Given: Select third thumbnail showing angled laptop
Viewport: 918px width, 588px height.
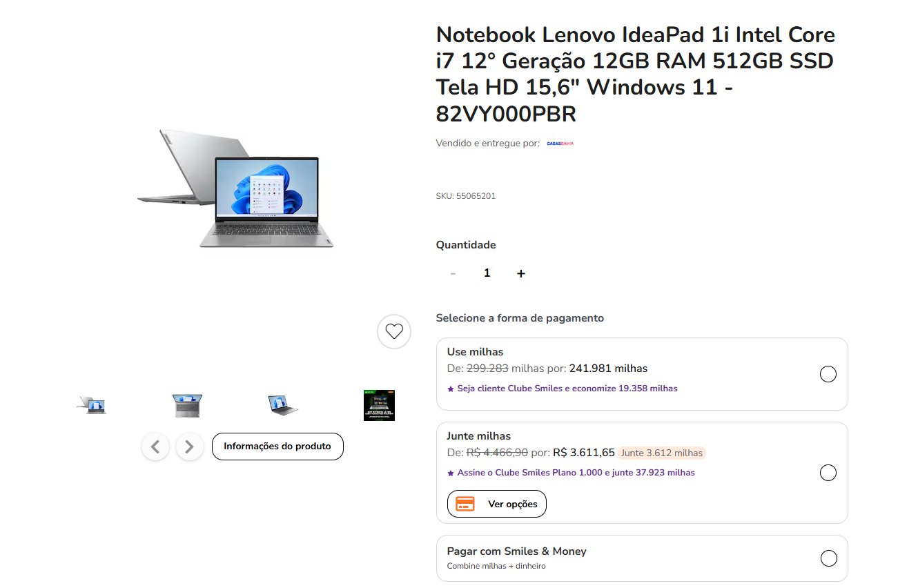Looking at the screenshot, I should [x=283, y=405].
